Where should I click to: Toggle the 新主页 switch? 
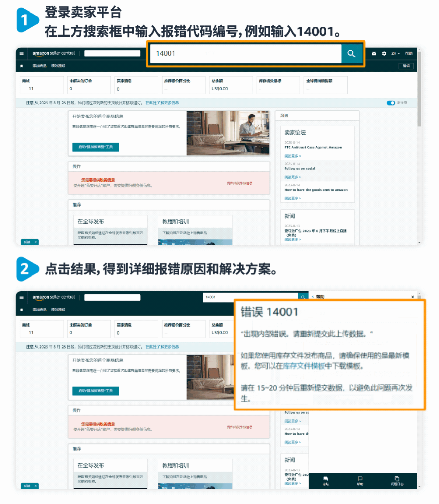(x=391, y=103)
